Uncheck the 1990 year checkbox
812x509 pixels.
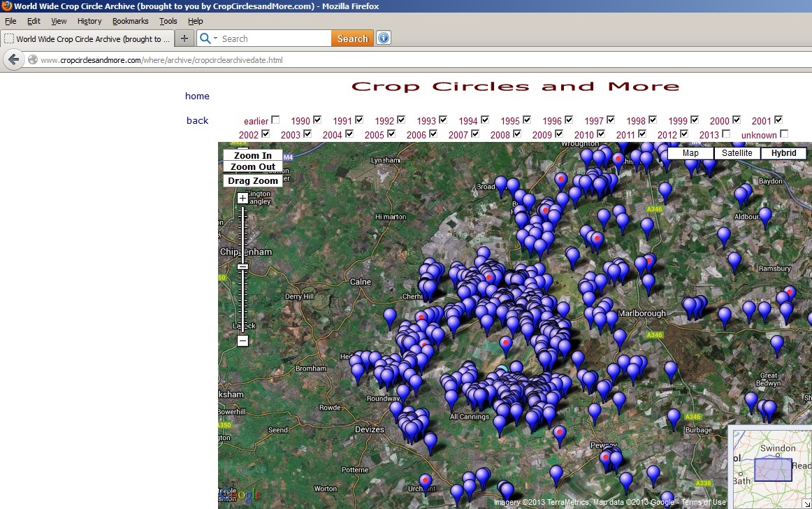tap(317, 120)
